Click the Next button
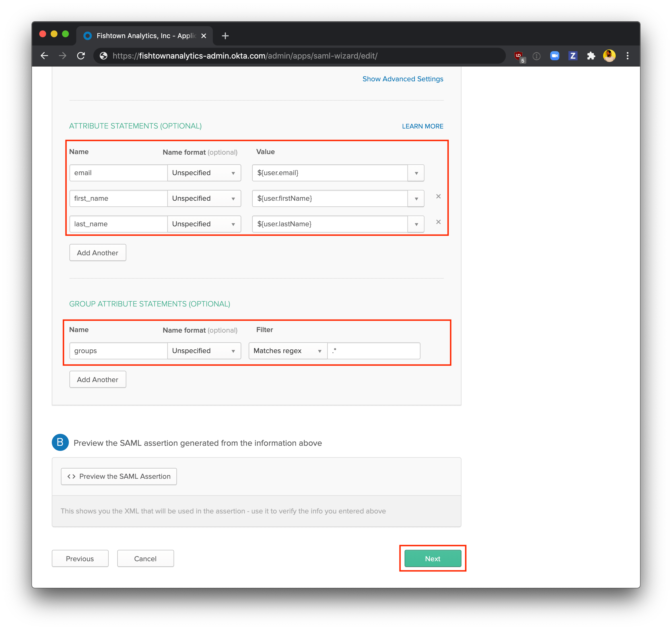672x630 pixels. tap(432, 558)
